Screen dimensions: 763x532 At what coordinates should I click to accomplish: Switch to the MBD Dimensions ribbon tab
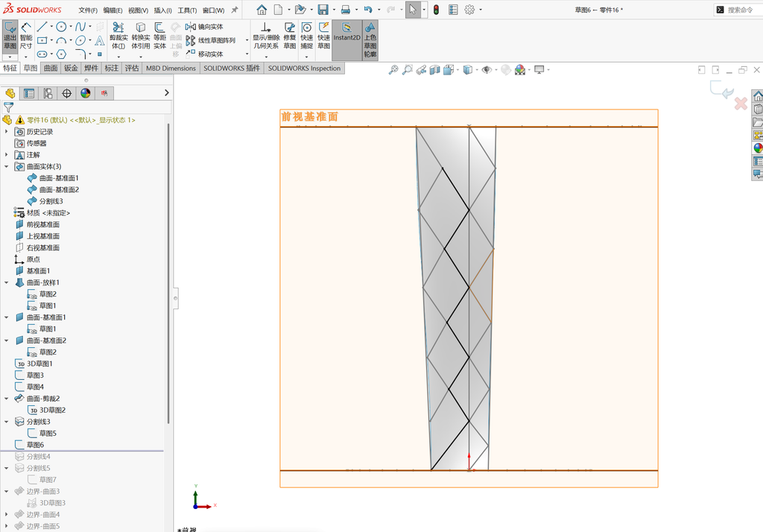pos(171,68)
